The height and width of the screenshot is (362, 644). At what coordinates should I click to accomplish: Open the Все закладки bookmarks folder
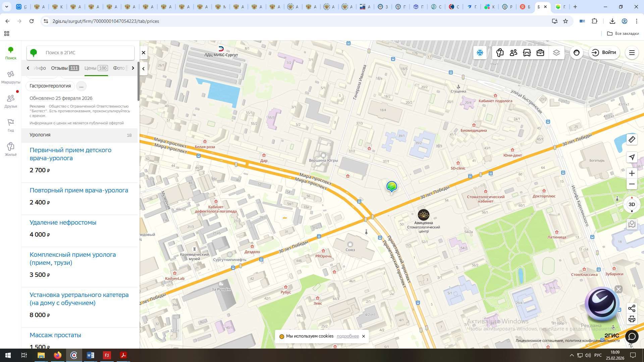[623, 34]
